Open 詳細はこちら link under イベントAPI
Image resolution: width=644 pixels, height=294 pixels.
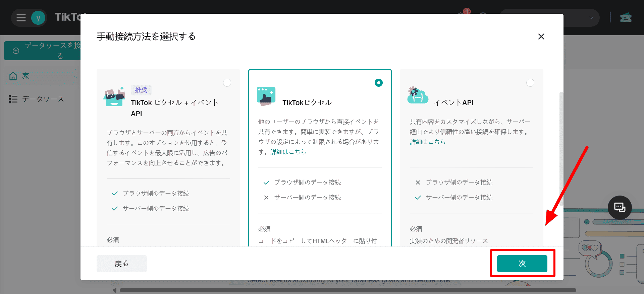coord(427,142)
